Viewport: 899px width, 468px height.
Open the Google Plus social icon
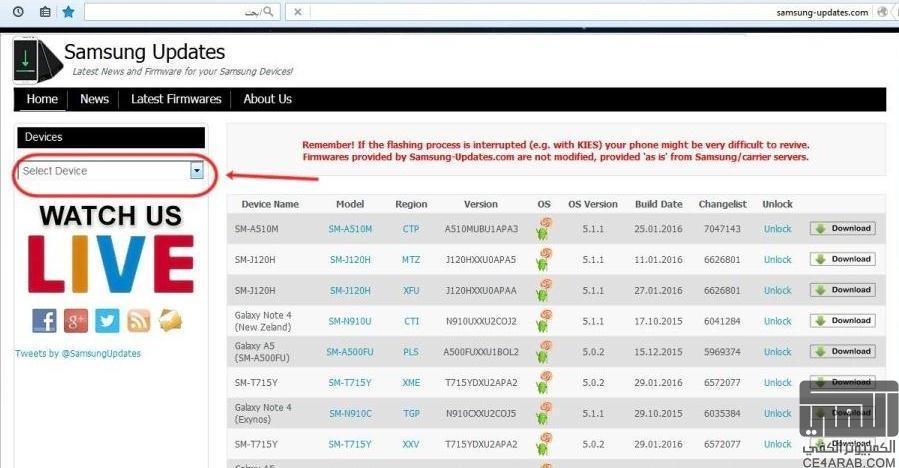coord(76,321)
